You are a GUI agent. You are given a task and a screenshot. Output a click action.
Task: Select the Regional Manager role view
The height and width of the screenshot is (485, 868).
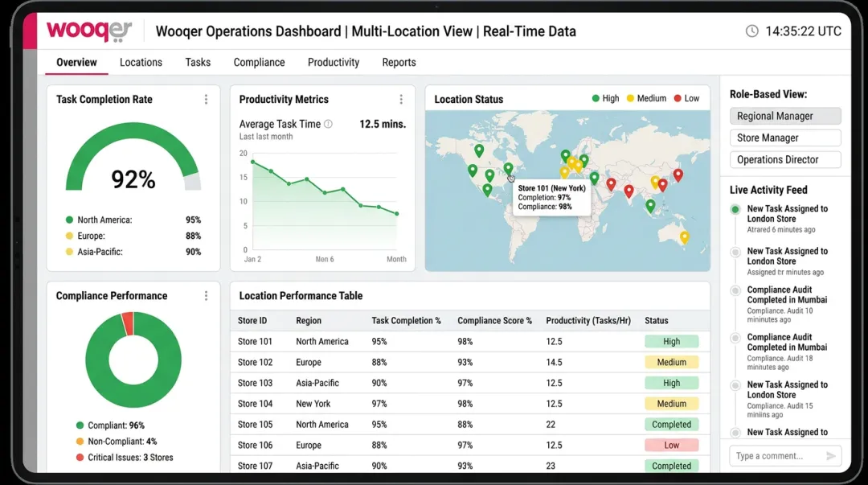click(785, 116)
